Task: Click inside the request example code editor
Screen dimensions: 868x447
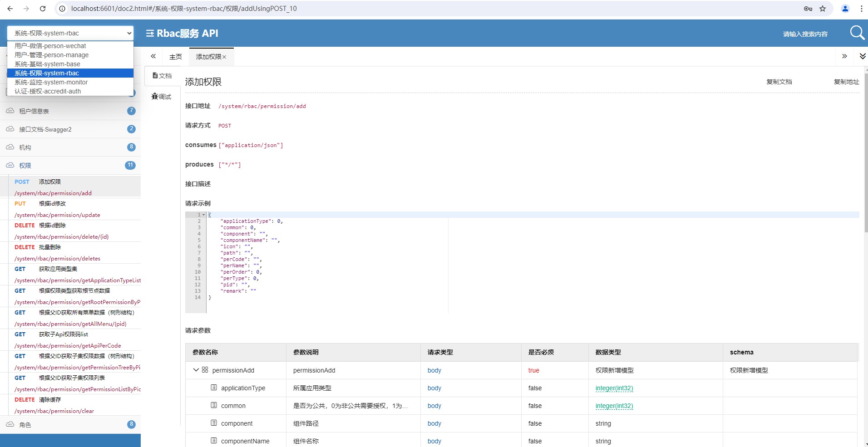Action: tap(522, 262)
